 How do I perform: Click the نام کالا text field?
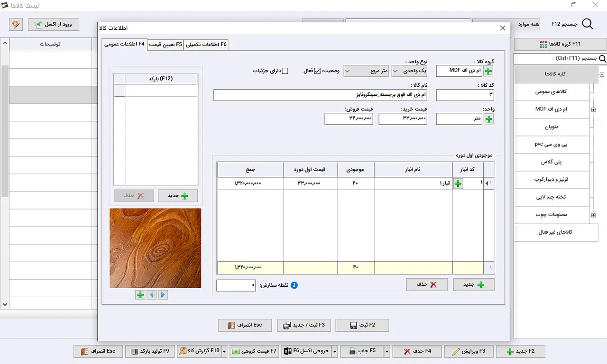point(320,95)
